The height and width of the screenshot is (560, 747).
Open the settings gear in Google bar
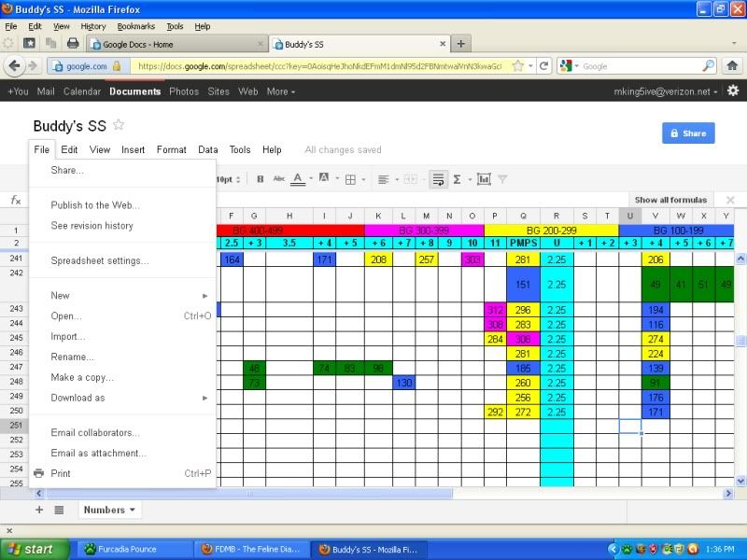(733, 91)
